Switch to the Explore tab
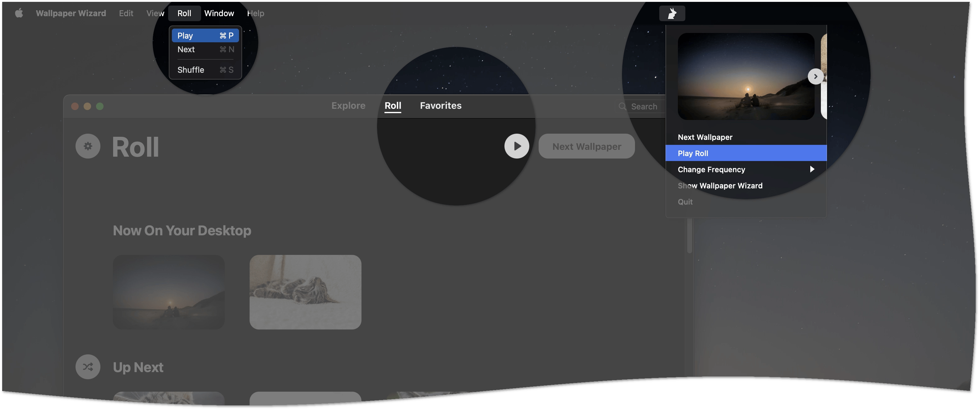Image resolution: width=980 pixels, height=410 pixels. tap(348, 106)
